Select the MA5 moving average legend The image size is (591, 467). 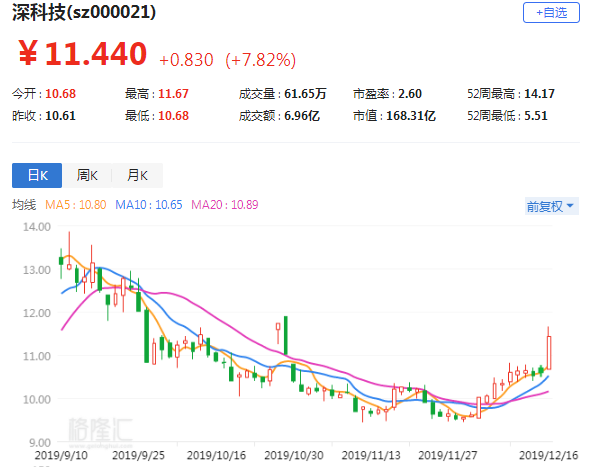[76, 205]
